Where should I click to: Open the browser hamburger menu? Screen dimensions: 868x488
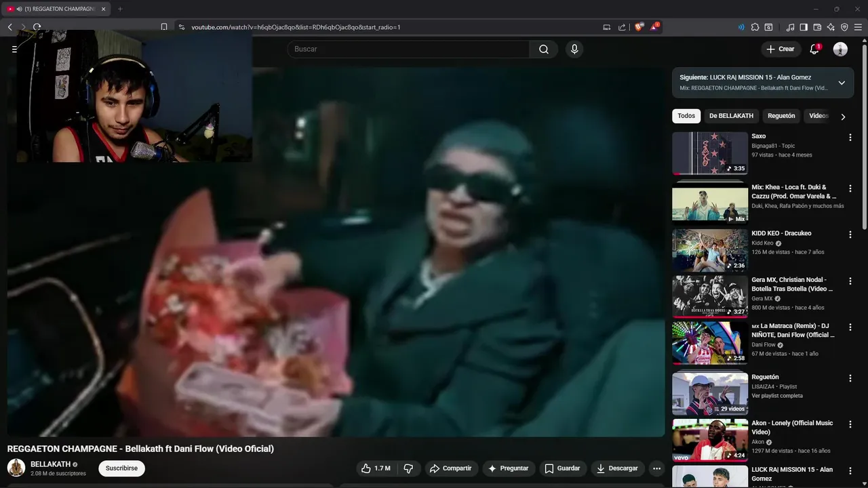point(858,27)
